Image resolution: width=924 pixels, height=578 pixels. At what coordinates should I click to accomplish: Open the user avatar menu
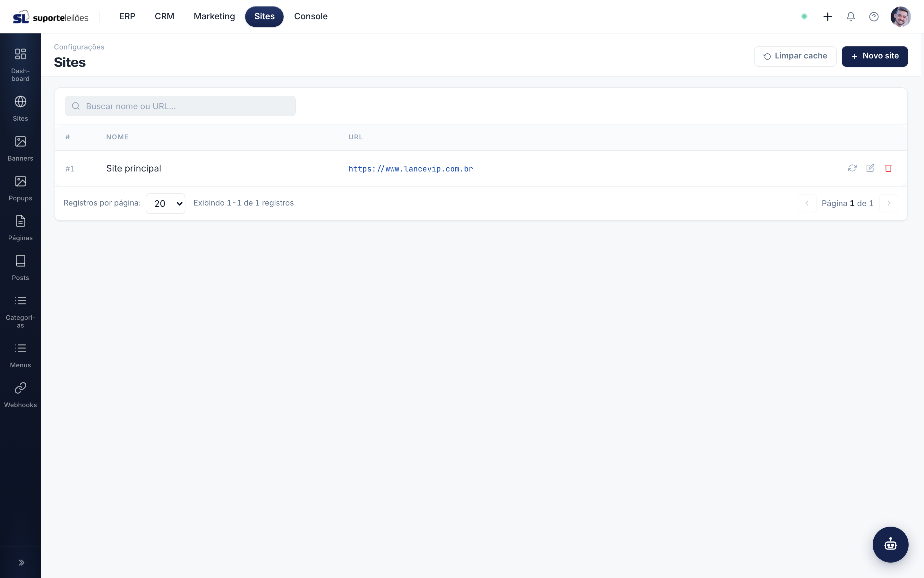pyautogui.click(x=900, y=16)
